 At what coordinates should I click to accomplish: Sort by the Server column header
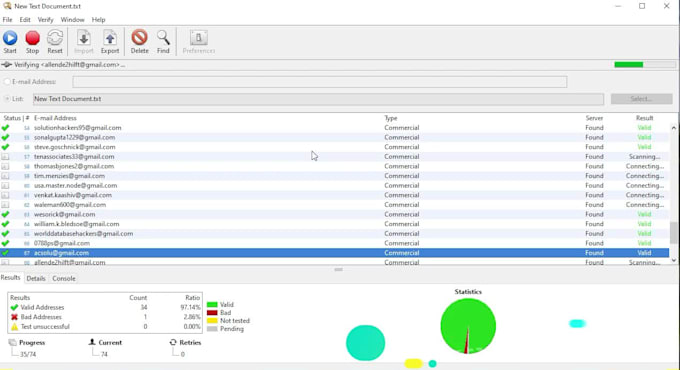coord(594,118)
